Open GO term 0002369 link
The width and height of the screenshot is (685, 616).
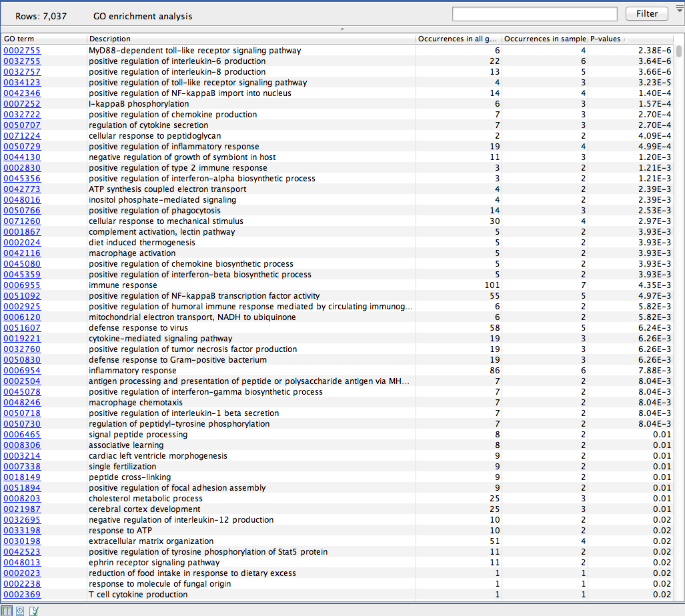(x=22, y=595)
